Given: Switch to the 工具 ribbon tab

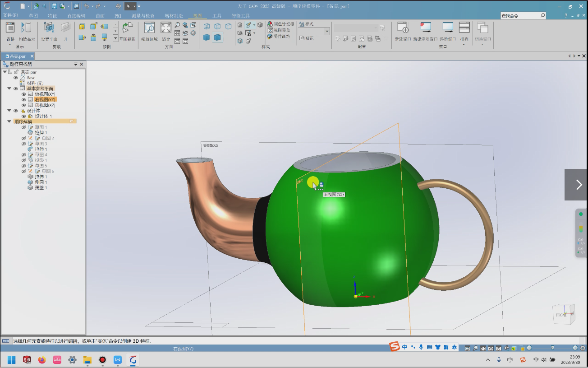Looking at the screenshot, I should click(217, 16).
